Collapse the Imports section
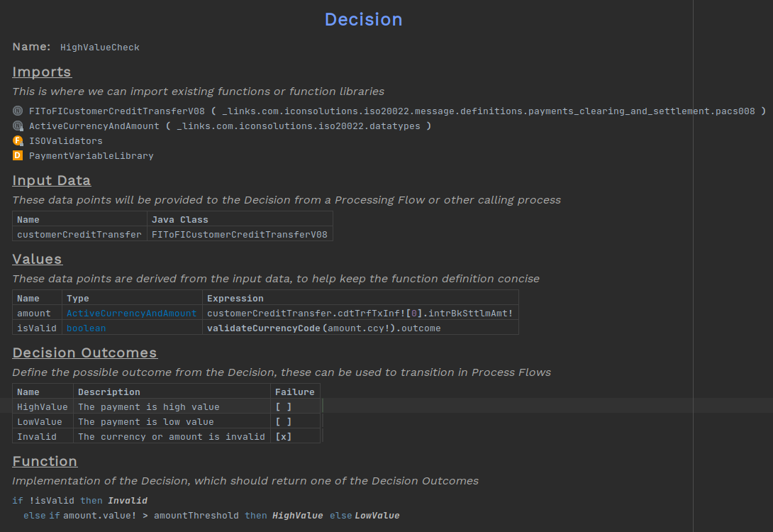The height and width of the screenshot is (532, 773). (x=42, y=72)
